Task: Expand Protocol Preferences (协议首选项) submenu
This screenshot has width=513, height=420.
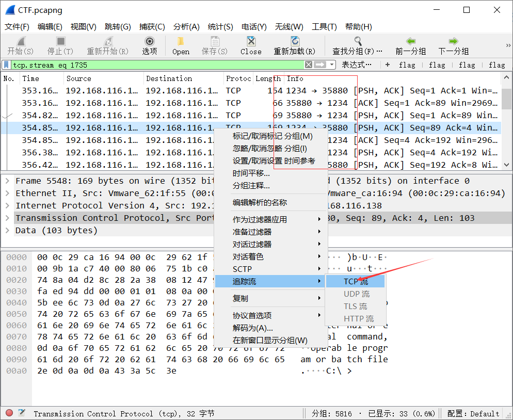Action: 271,315
